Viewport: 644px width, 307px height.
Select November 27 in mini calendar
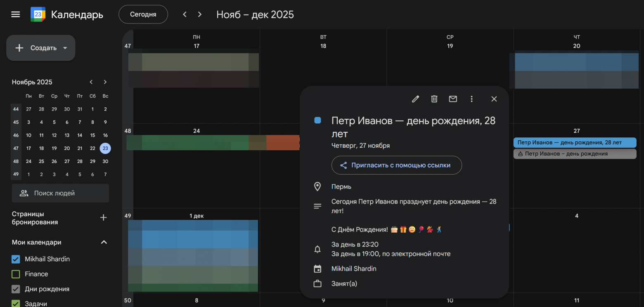[x=67, y=161]
